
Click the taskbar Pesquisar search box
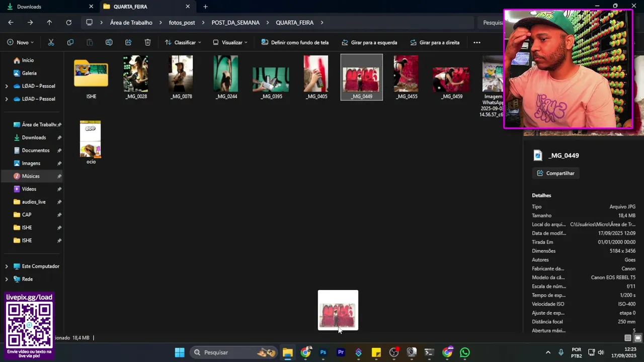(233, 352)
